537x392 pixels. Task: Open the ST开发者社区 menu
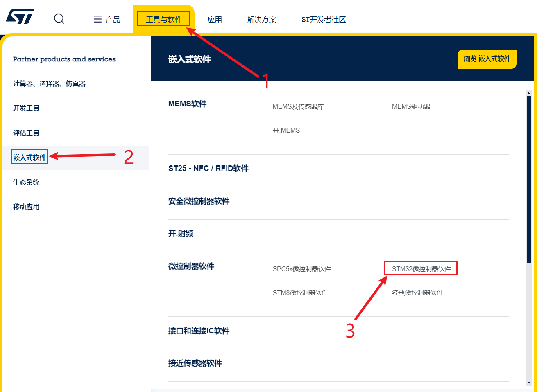coord(324,19)
